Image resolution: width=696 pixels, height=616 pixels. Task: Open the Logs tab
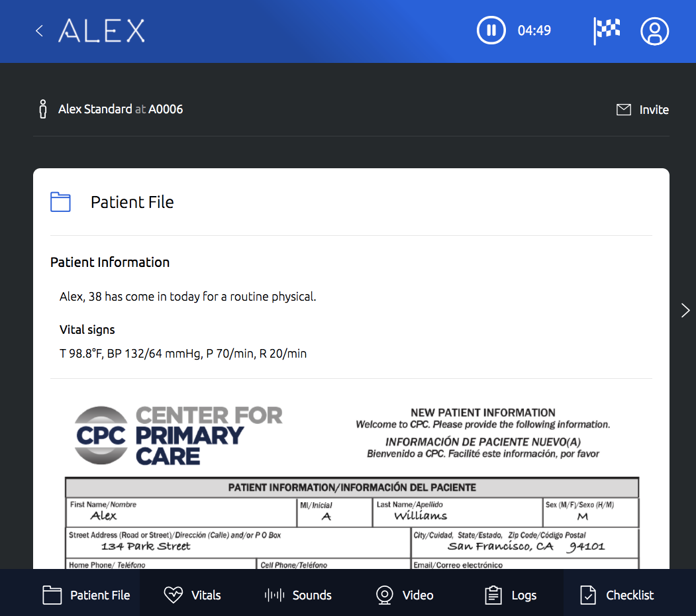(x=510, y=595)
